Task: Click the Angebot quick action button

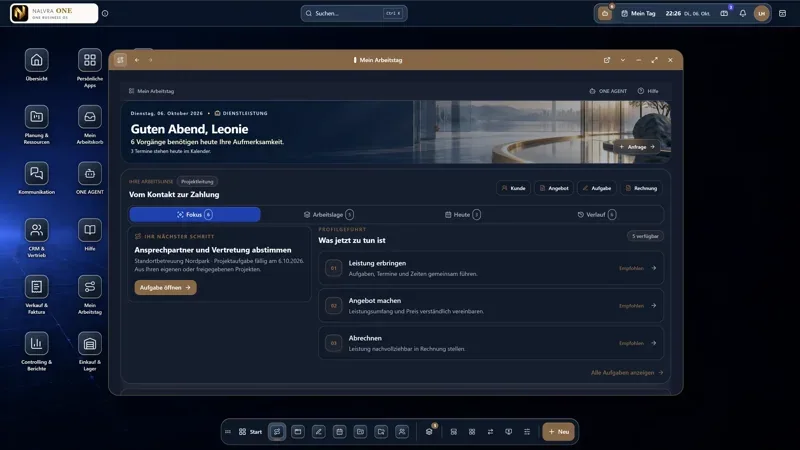Action: pyautogui.click(x=554, y=188)
